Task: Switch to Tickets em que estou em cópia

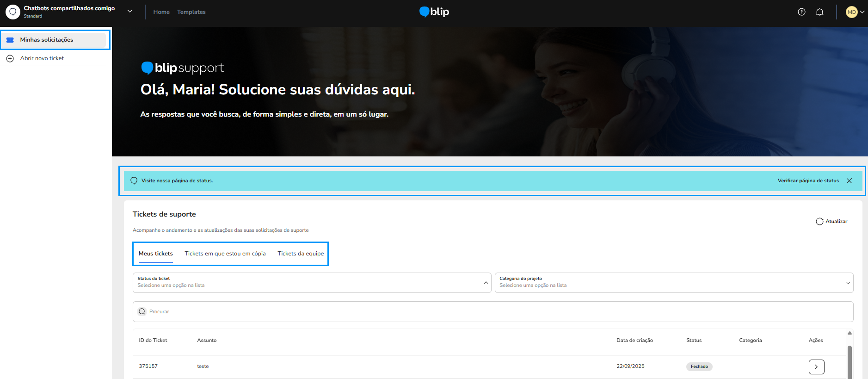Action: click(225, 254)
